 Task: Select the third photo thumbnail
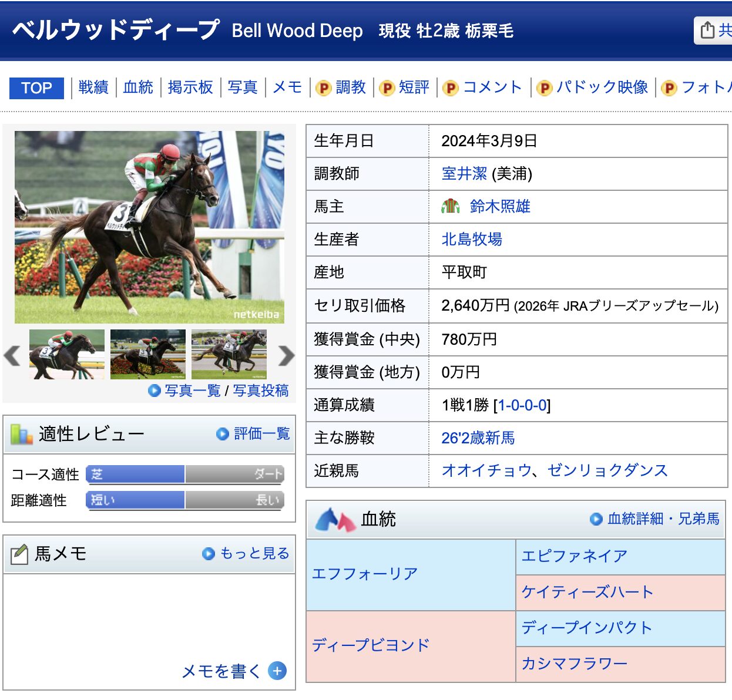229,354
